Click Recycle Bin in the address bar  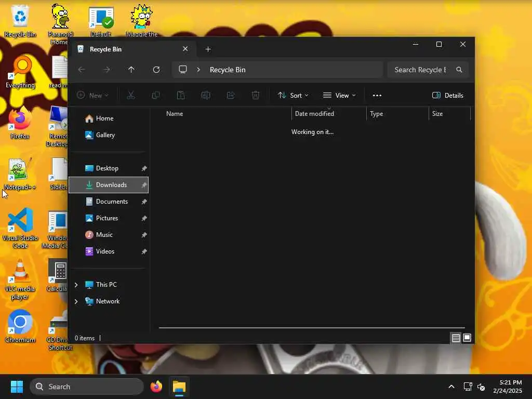(x=228, y=70)
